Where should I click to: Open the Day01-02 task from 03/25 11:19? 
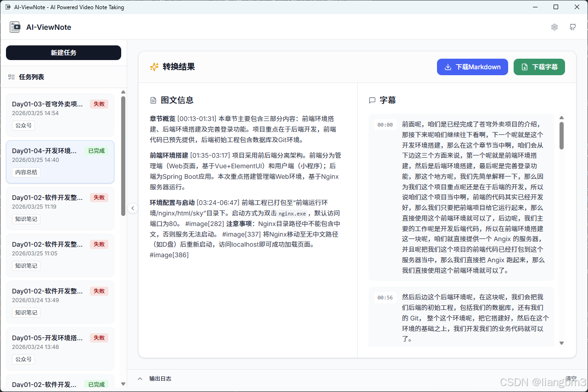pyautogui.click(x=60, y=209)
